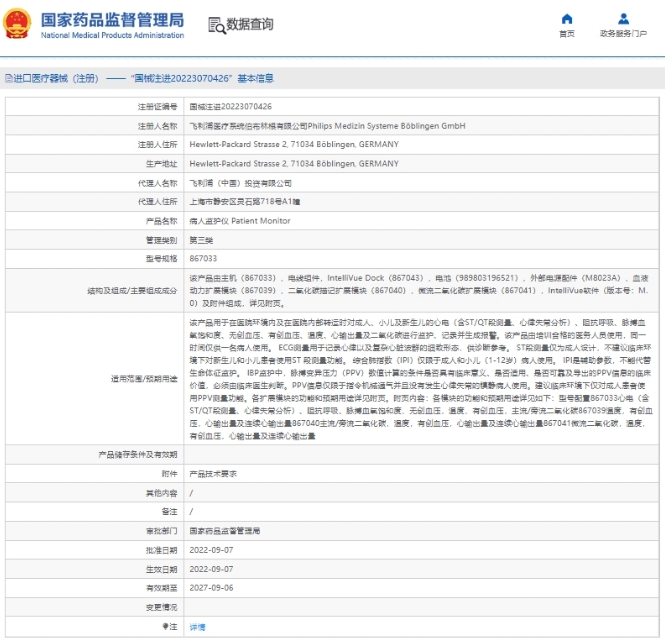Click the Philips Medizin Systeme registrant name
This screenshot has width=665, height=641.
(327, 126)
